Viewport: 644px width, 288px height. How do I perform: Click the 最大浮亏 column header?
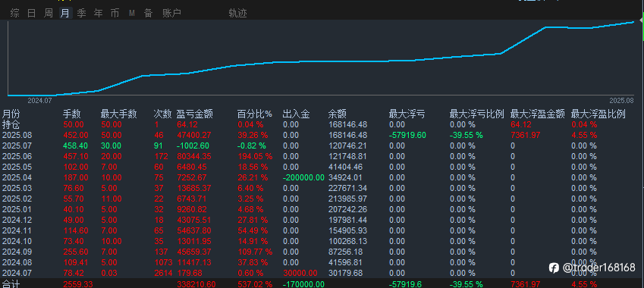pos(407,114)
